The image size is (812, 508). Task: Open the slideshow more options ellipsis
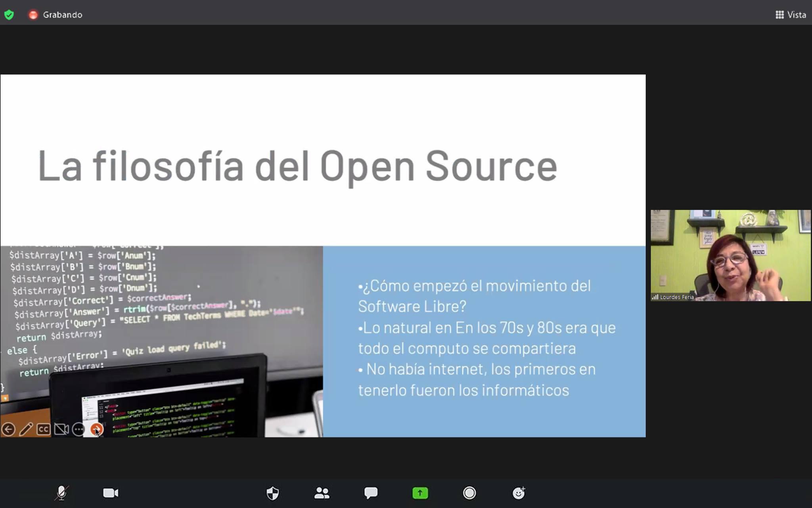coord(79,429)
